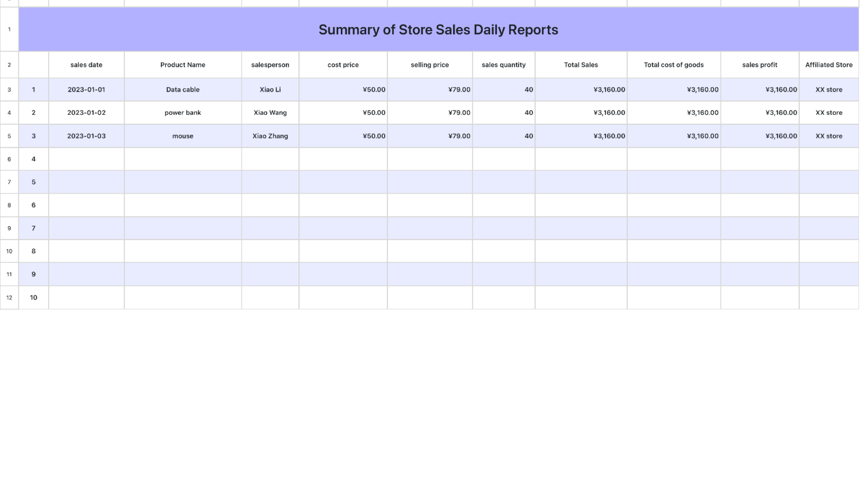Click Total Sales ¥3,160.00 in Xiao Li row
The height and width of the screenshot is (500, 868).
point(581,89)
